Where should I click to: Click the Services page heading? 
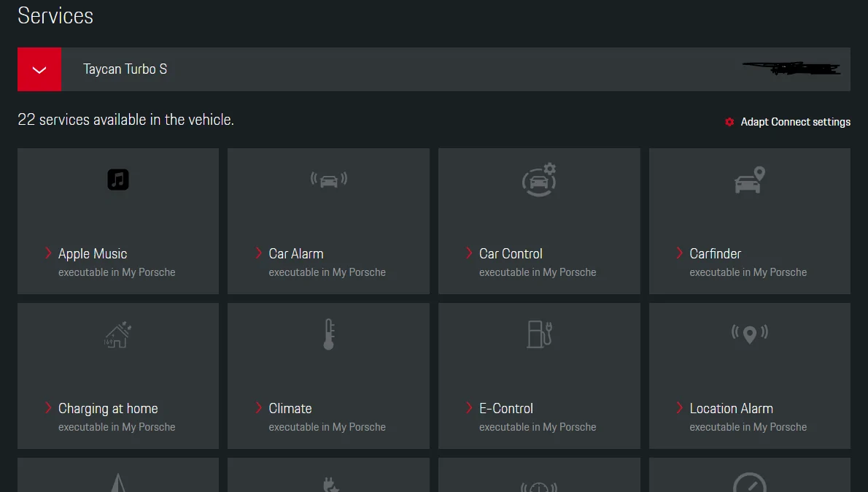[x=55, y=15]
